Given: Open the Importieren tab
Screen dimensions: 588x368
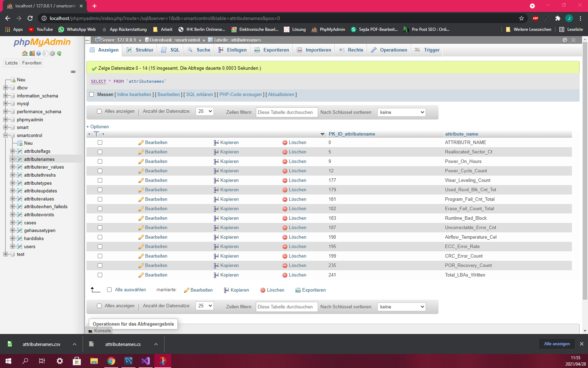Looking at the screenshot, I should pos(314,50).
